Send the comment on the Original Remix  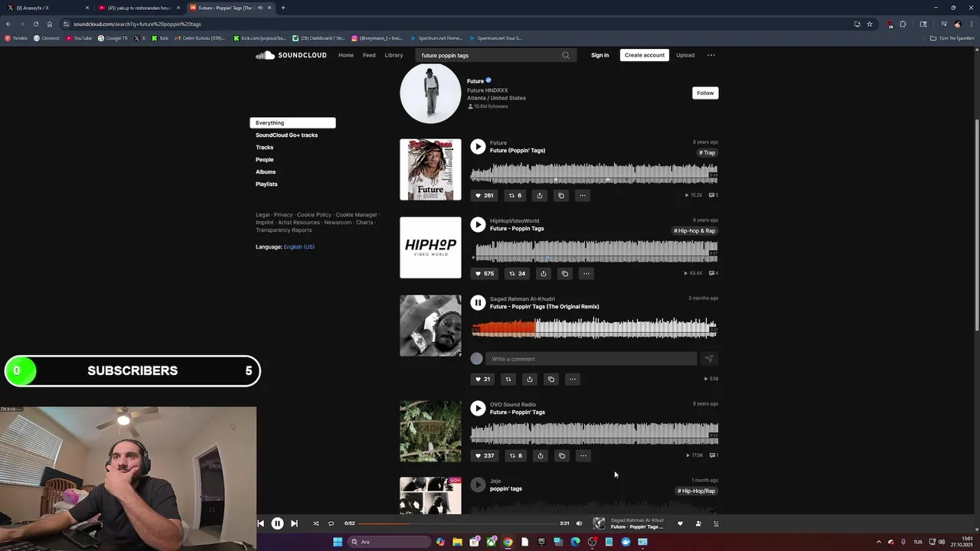click(708, 359)
